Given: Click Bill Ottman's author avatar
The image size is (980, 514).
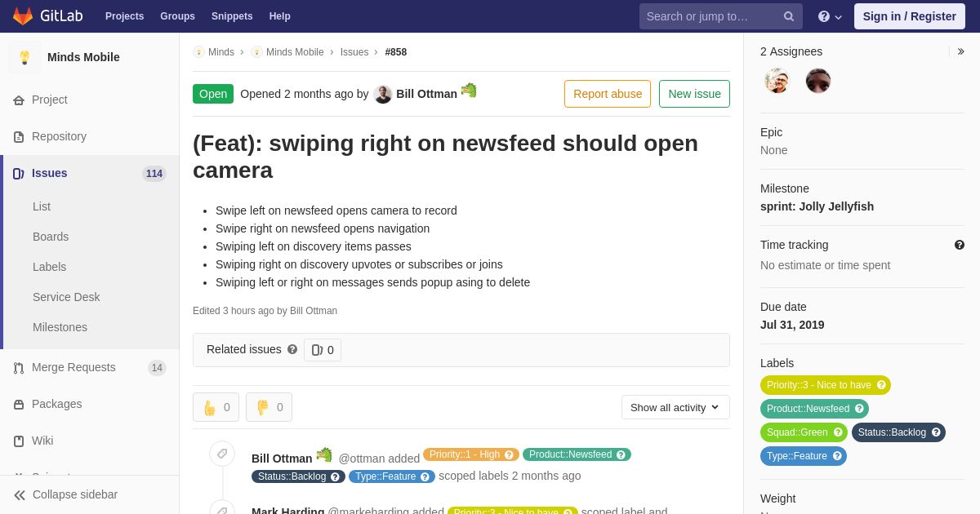Looking at the screenshot, I should pos(383,94).
